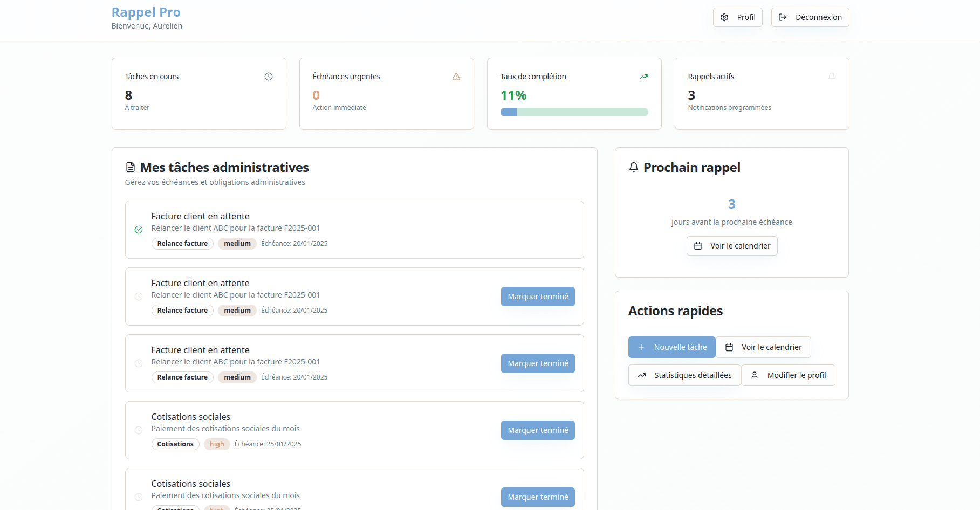Select the 'high' priority badge on Cotisations sociales
The image size is (980, 510).
[x=217, y=444]
